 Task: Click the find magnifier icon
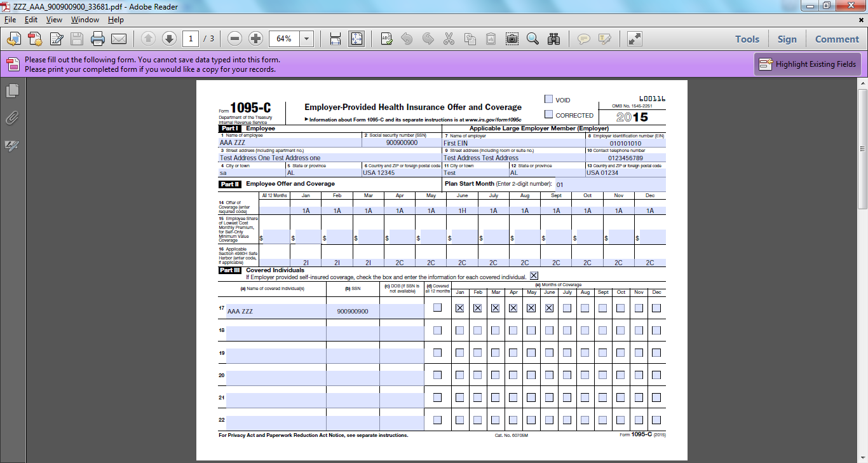(x=532, y=39)
